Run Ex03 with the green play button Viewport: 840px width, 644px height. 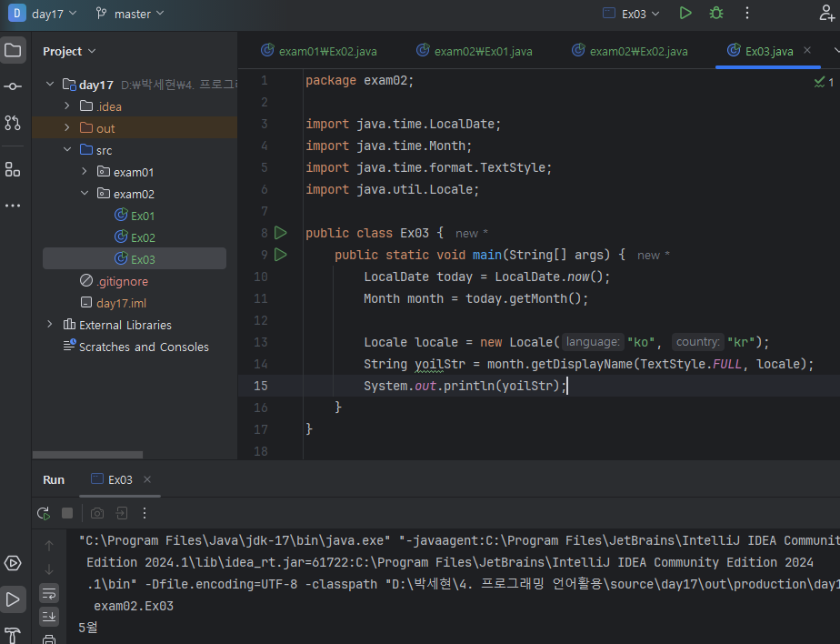685,13
